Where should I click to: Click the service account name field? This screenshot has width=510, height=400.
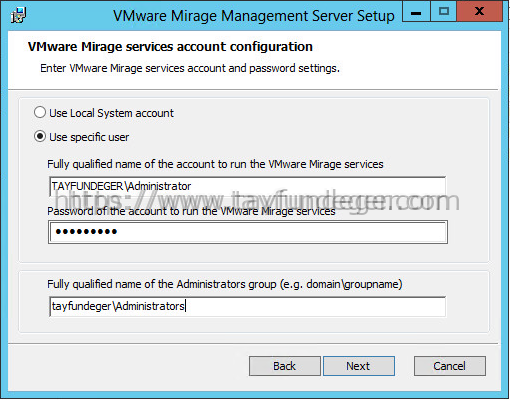247,186
